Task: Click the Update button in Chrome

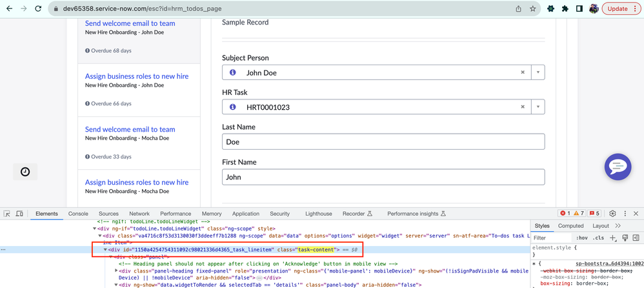Action: click(621, 8)
